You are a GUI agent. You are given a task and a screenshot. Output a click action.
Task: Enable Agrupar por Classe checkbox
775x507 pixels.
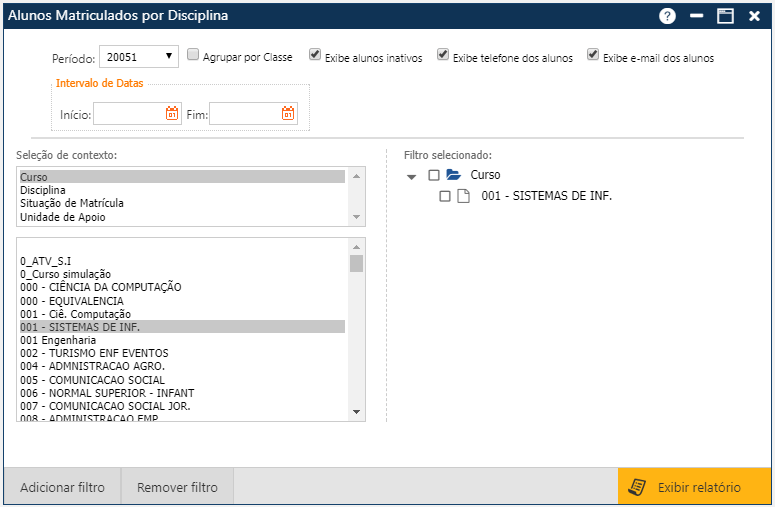[x=193, y=56]
